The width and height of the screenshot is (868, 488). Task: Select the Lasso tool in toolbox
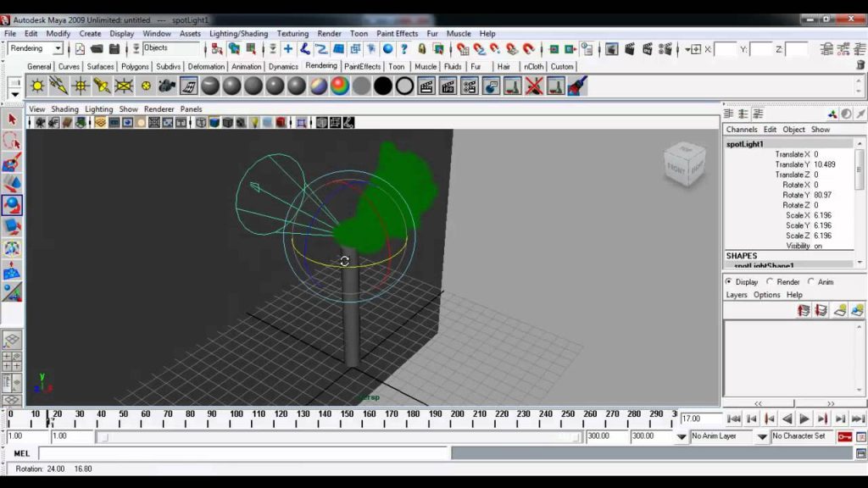(12, 141)
